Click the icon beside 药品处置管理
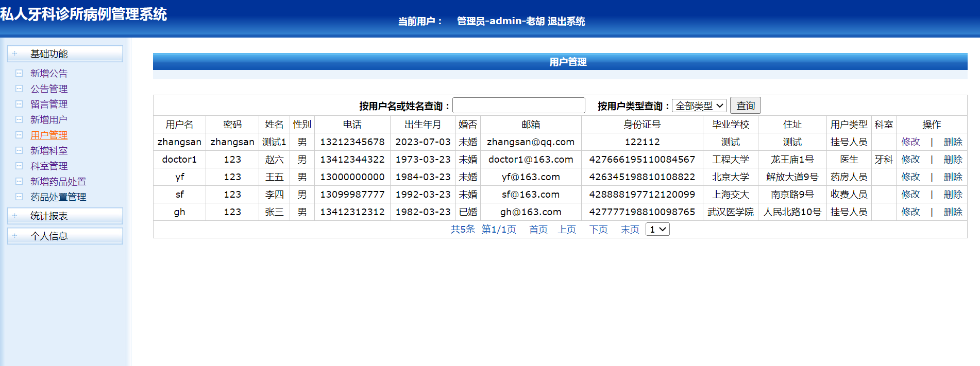980x366 pixels. (19, 197)
